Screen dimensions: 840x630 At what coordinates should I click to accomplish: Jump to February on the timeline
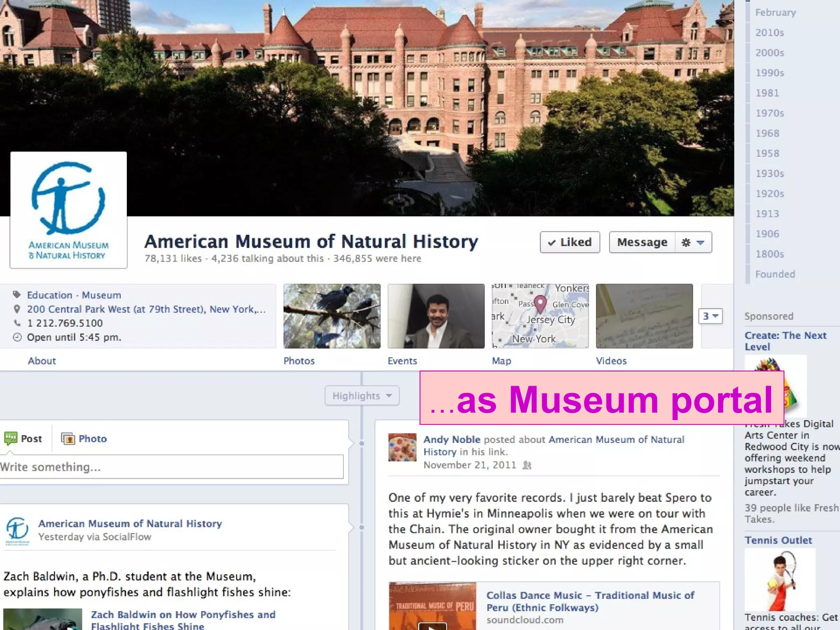coord(775,12)
